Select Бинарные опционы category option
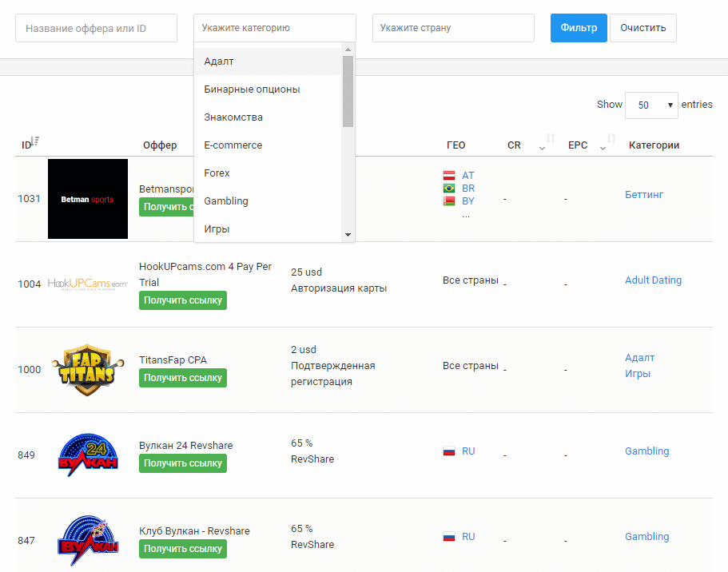This screenshot has width=728, height=572. [x=268, y=89]
